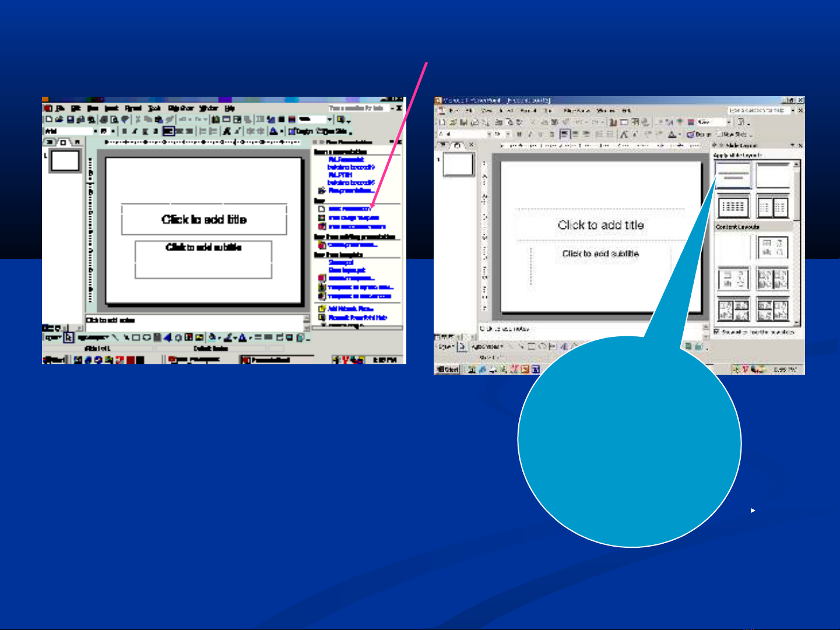The width and height of the screenshot is (840, 630).
Task: Open File menu in left window
Action: (x=60, y=108)
